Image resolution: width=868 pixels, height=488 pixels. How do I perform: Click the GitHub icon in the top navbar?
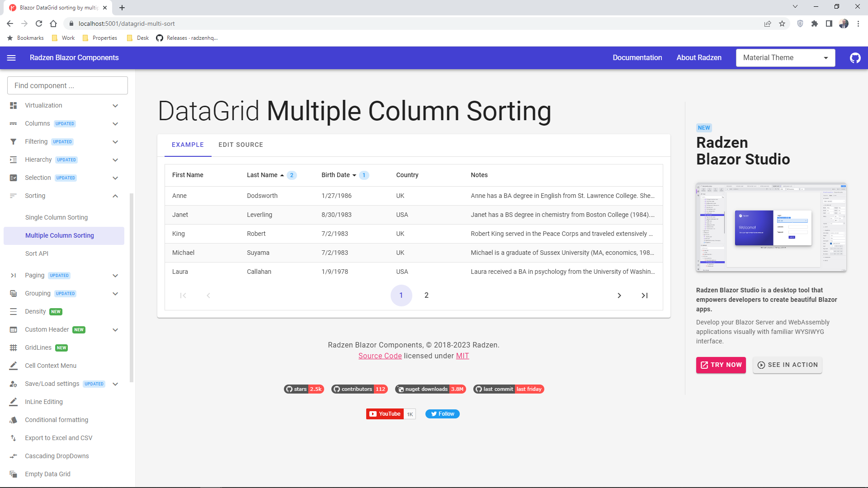[855, 58]
